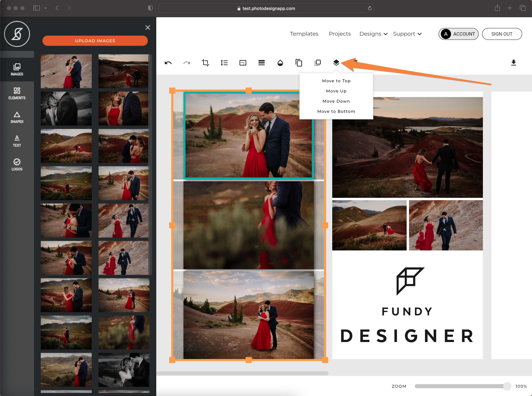The image size is (532, 396).
Task: Open the Text sidebar section
Action: point(17,141)
